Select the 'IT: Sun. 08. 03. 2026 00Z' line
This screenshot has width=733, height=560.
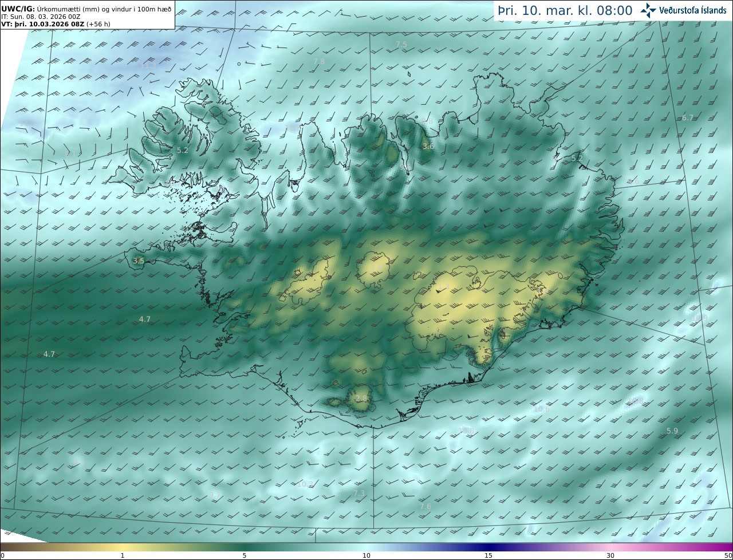41,17
